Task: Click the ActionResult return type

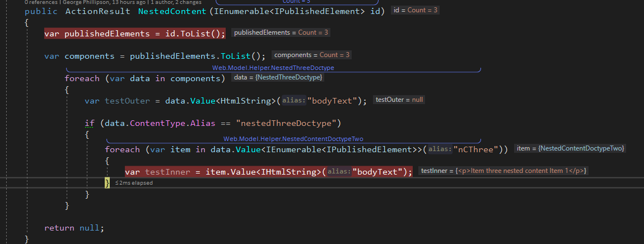Action: [98, 11]
